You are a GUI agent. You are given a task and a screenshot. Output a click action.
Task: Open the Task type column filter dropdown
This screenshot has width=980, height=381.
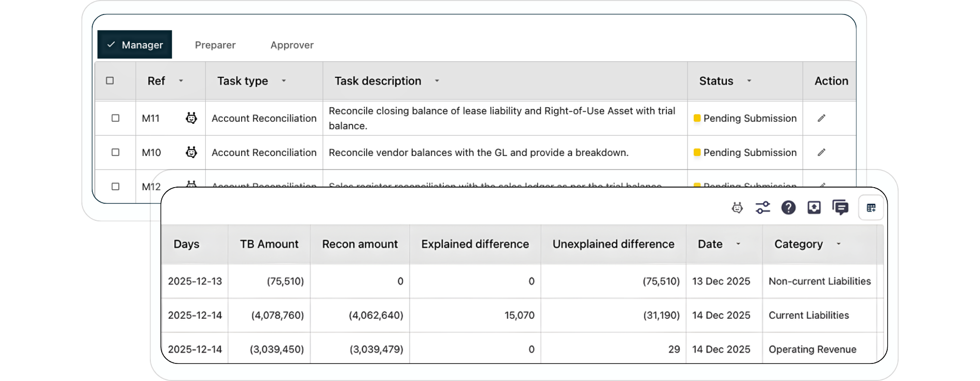pyautogui.click(x=284, y=81)
